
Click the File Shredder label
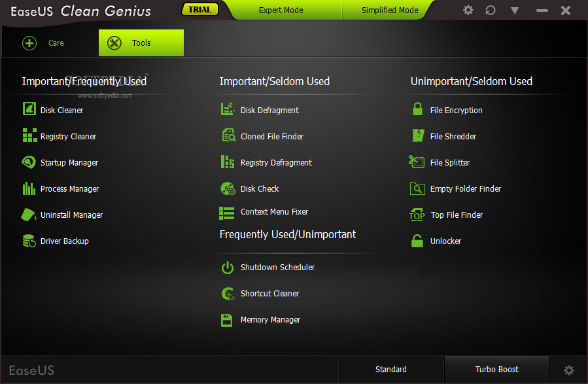[x=453, y=137]
